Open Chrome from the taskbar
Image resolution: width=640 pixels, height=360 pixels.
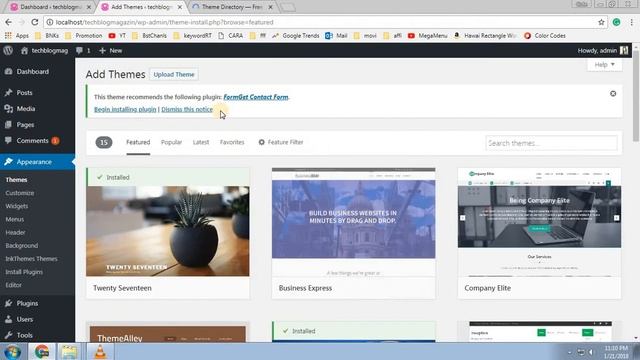click(42, 351)
